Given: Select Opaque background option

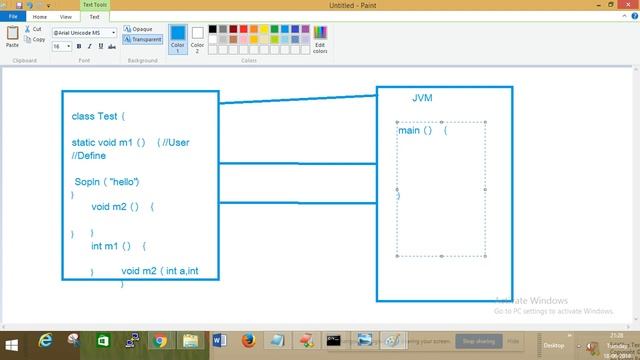Looking at the screenshot, I should [138, 29].
